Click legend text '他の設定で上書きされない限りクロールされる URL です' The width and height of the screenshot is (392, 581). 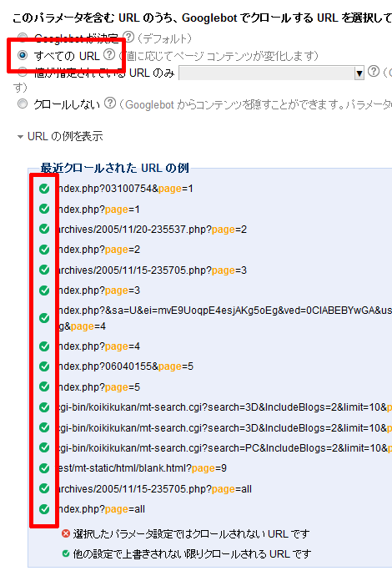pyautogui.click(x=192, y=554)
